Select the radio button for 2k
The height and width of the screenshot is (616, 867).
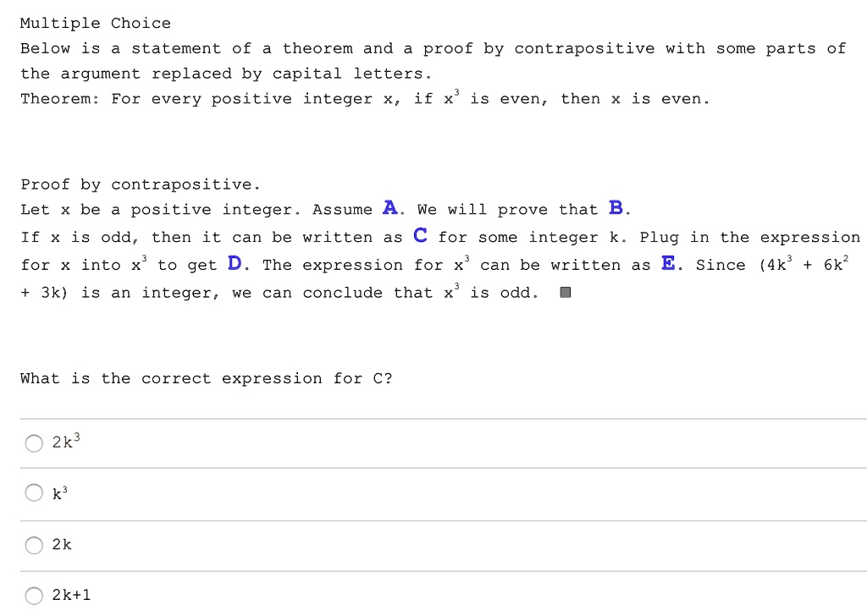34,545
